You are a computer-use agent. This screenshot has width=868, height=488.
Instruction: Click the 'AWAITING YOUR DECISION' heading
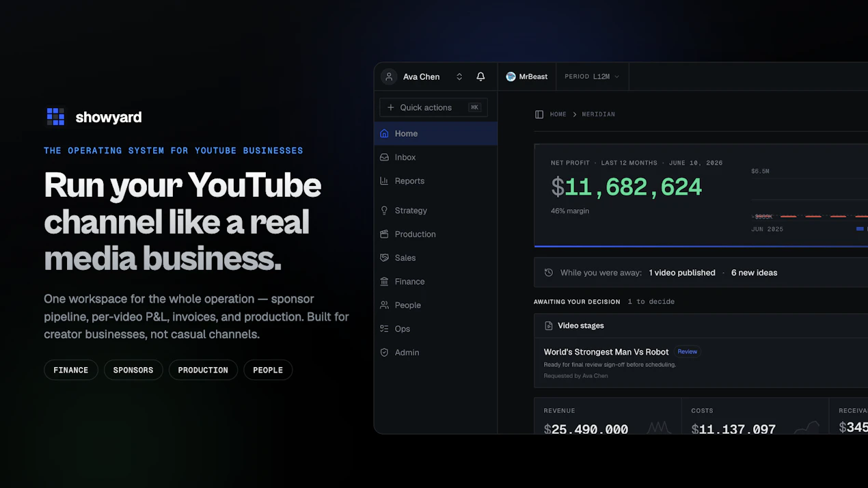pyautogui.click(x=577, y=301)
